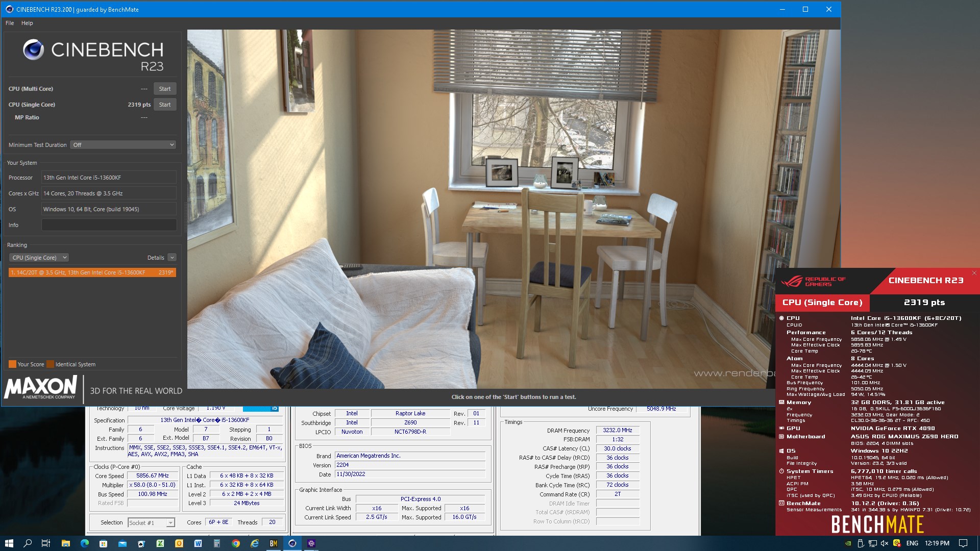Screen dimensions: 980x551
Task: Open ranking CPU (Single Core) dropdown
Action: 39,258
